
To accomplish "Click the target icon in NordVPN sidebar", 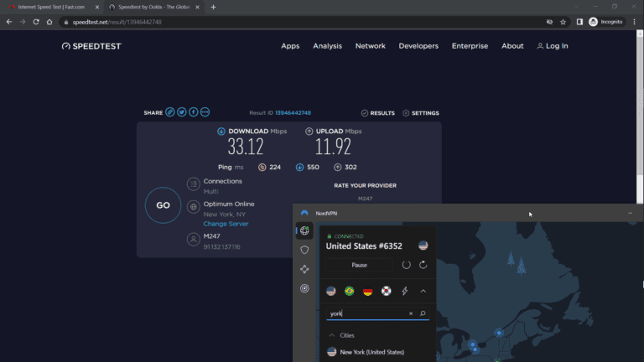I will coord(304,288).
